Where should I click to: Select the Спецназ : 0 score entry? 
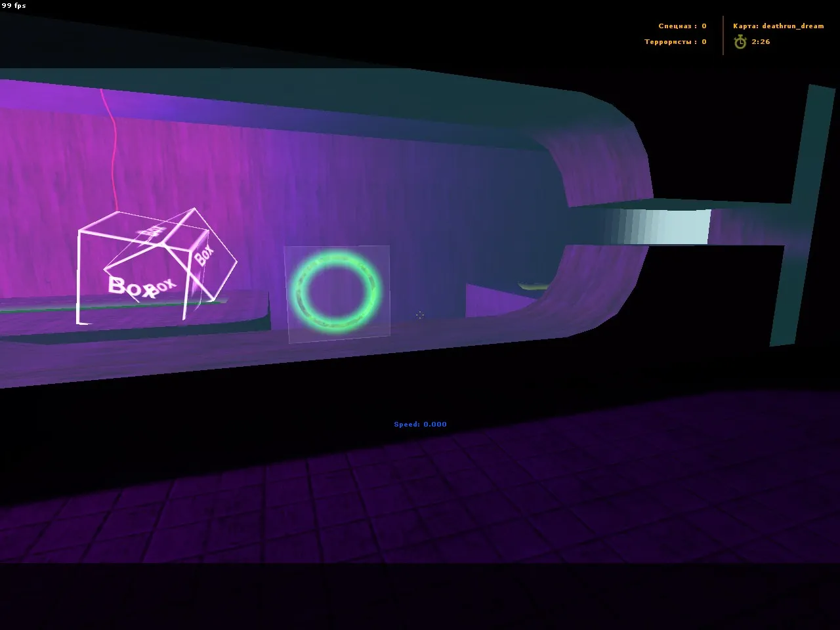(681, 26)
